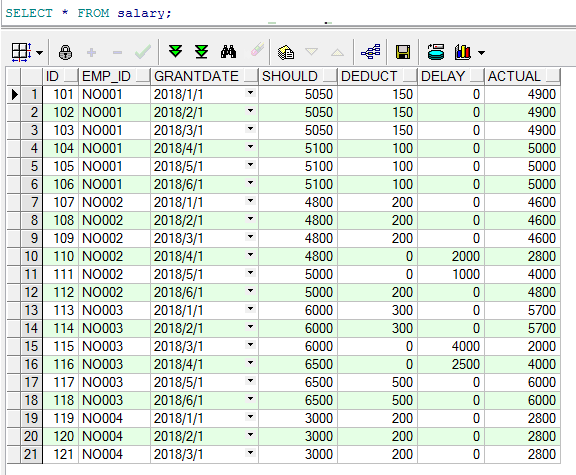
Task: Click the fetch next page arrow icon
Action: click(x=175, y=51)
